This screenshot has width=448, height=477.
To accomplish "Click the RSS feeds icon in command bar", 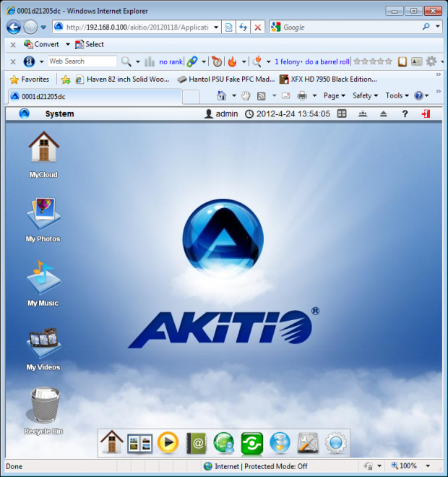I will click(262, 96).
